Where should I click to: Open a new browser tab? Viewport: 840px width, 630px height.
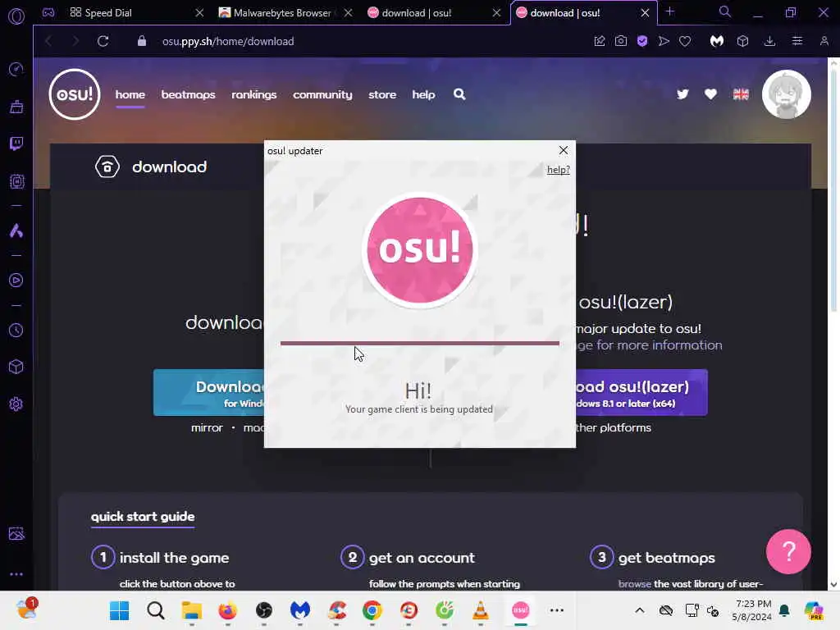point(669,11)
